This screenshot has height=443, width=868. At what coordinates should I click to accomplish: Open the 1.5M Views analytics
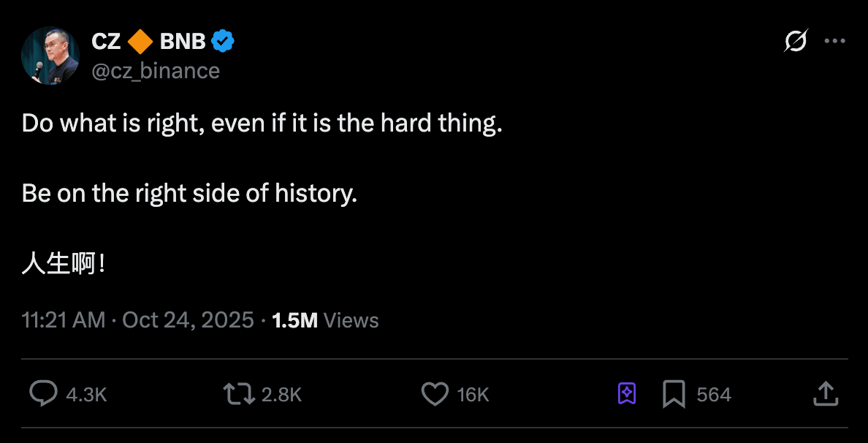coord(325,320)
